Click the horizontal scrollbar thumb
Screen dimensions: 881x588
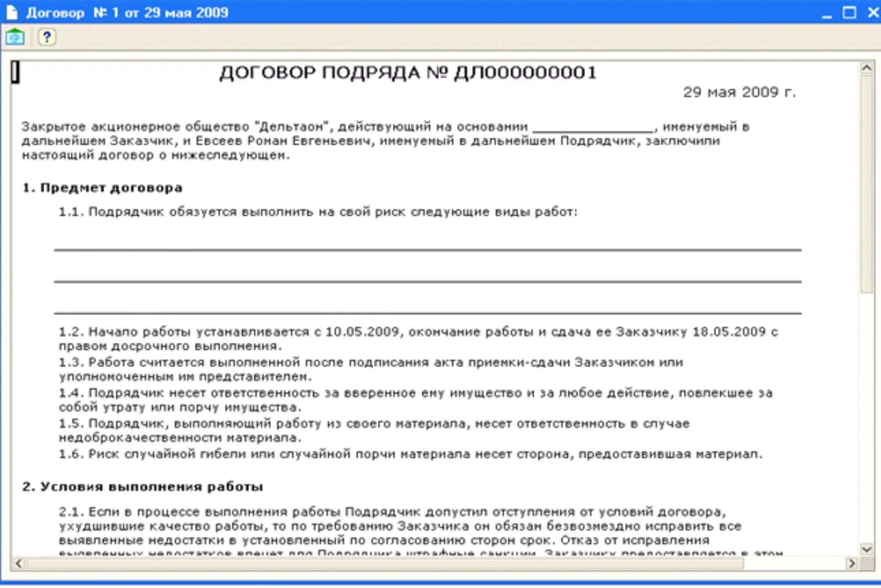(x=386, y=563)
